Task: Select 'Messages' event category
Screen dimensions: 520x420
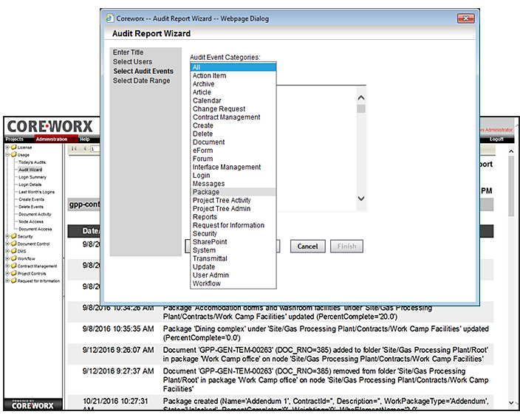Action: coord(233,184)
